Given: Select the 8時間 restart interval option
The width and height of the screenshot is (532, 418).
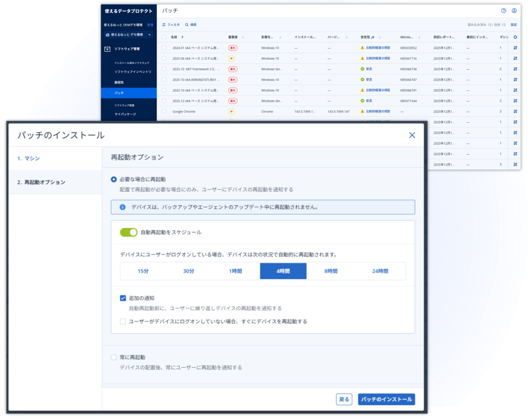Looking at the screenshot, I should [331, 271].
